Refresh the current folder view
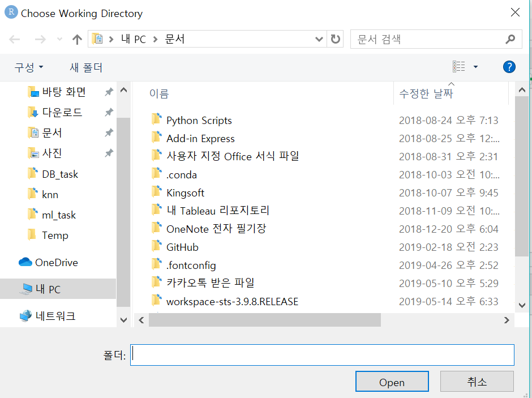This screenshot has width=532, height=398. [x=335, y=39]
